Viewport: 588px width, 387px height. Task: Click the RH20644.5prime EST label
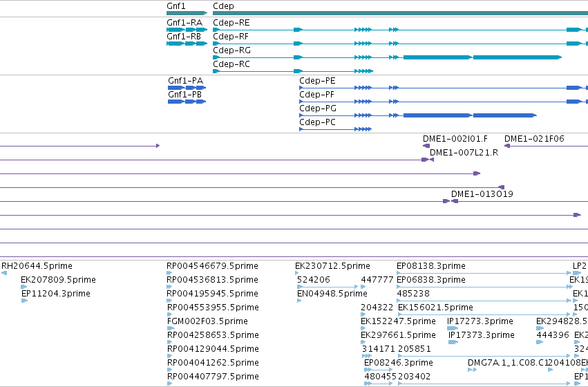pyautogui.click(x=37, y=266)
